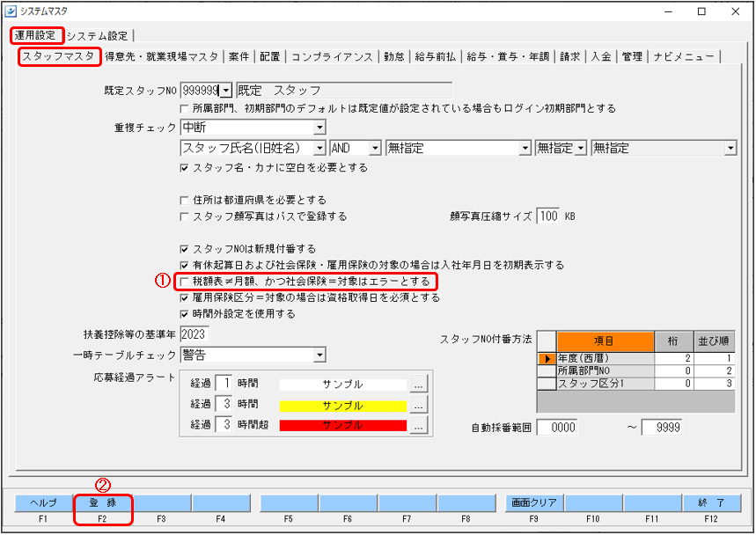Viewport: 756px width, 535px height.
Task: Maximize the システムマスタ window
Action: pyautogui.click(x=702, y=11)
